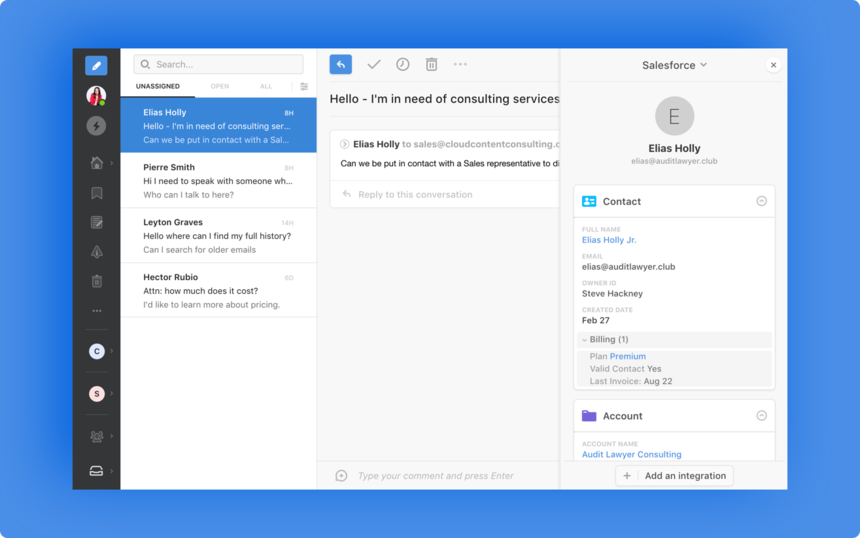Open the Hector Rubio conversation
Screen dimensions: 860x538
[x=218, y=290]
